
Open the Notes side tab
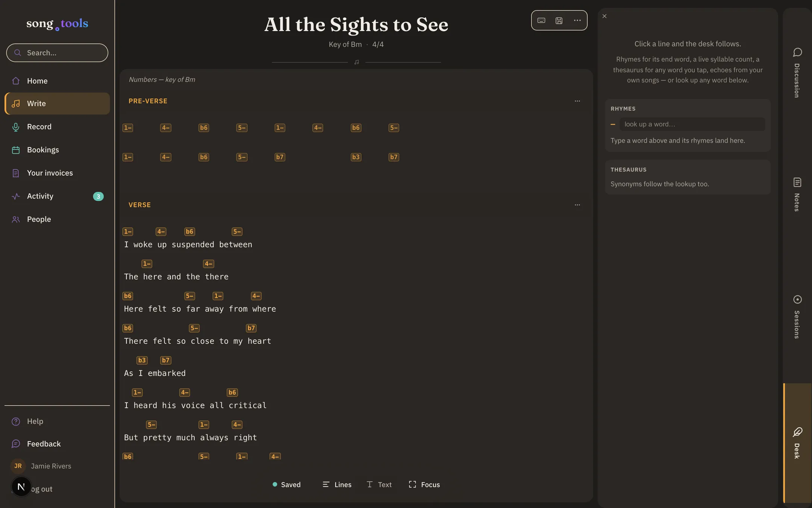(x=797, y=195)
